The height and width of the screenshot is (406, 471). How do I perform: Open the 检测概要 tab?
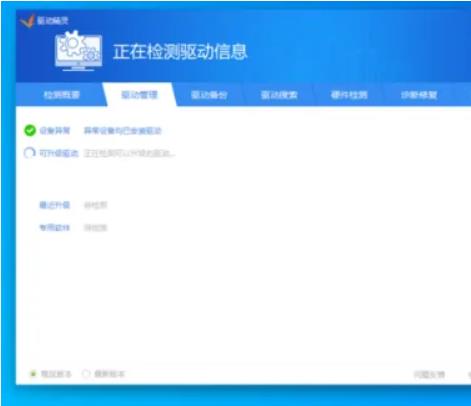pyautogui.click(x=62, y=95)
